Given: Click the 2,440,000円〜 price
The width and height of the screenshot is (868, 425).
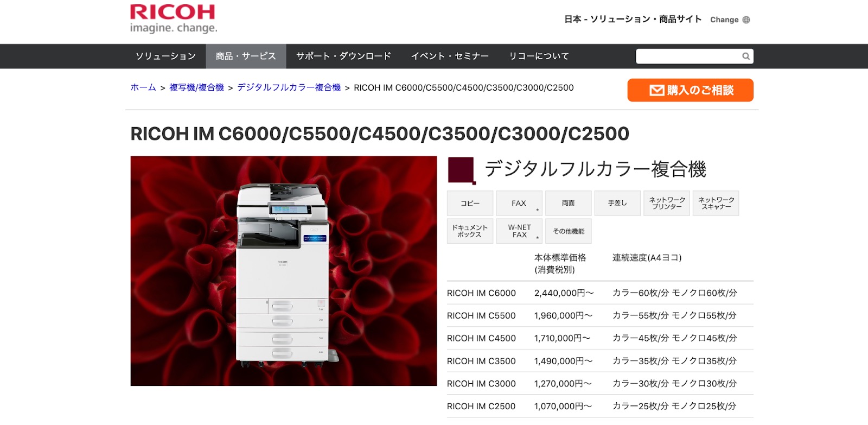Looking at the screenshot, I should click(x=564, y=293).
